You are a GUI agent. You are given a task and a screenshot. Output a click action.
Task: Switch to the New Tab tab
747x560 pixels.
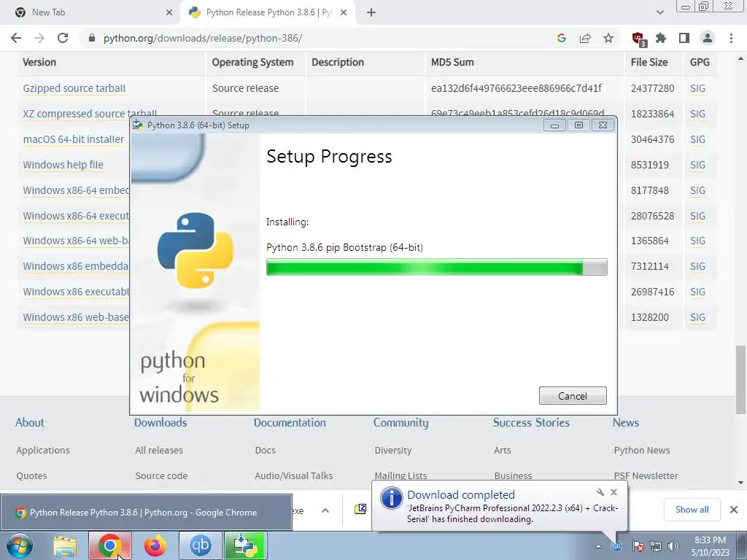coord(90,13)
